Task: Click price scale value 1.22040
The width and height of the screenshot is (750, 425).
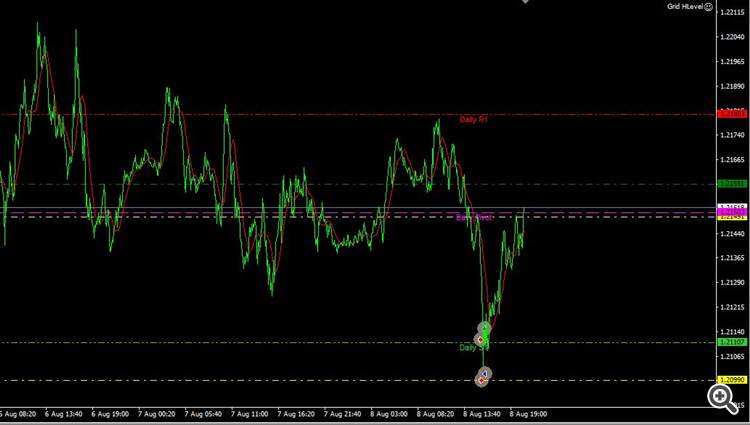Action: tap(732, 37)
